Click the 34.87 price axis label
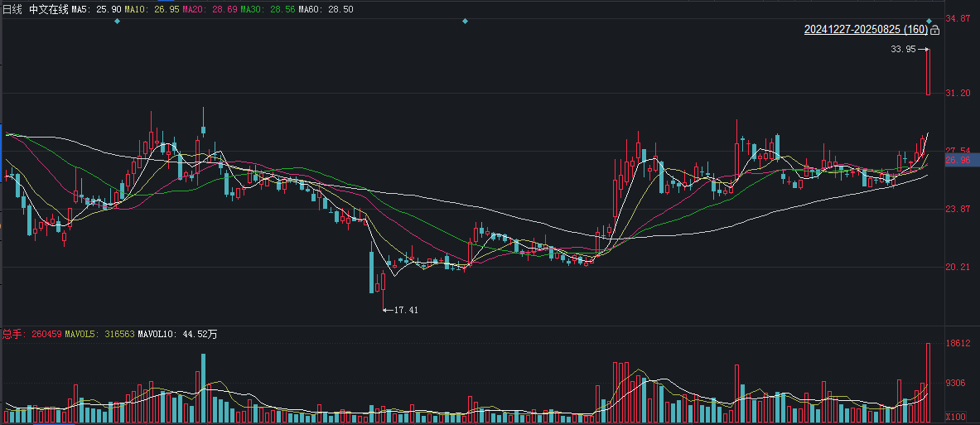980x425 pixels. tap(958, 19)
